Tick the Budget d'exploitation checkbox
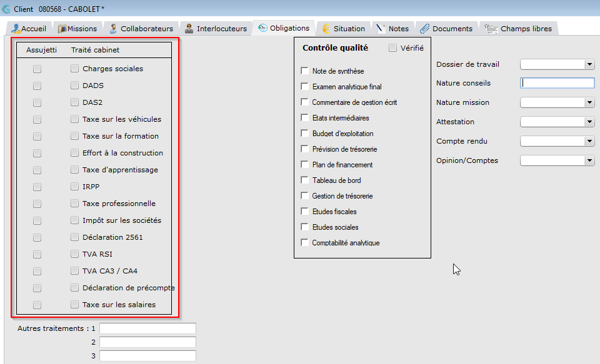The image size is (600, 364). [304, 133]
